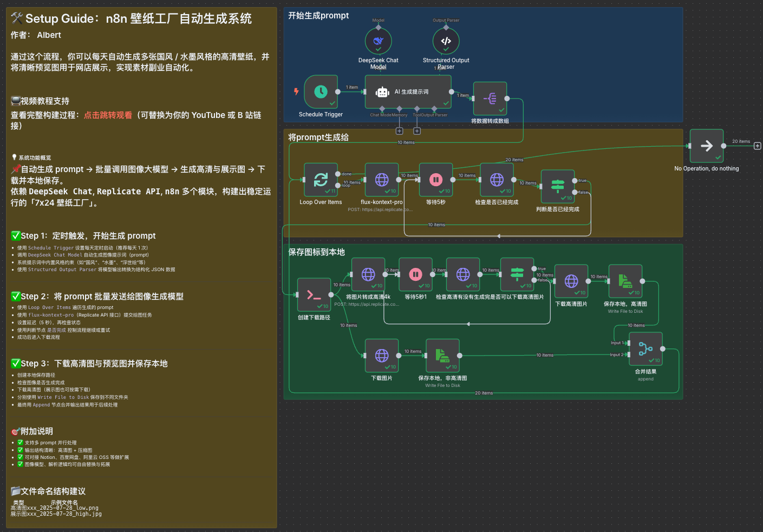Select the 等待5秒 wait node
Image resolution: width=763 pixels, height=532 pixels.
(x=436, y=180)
